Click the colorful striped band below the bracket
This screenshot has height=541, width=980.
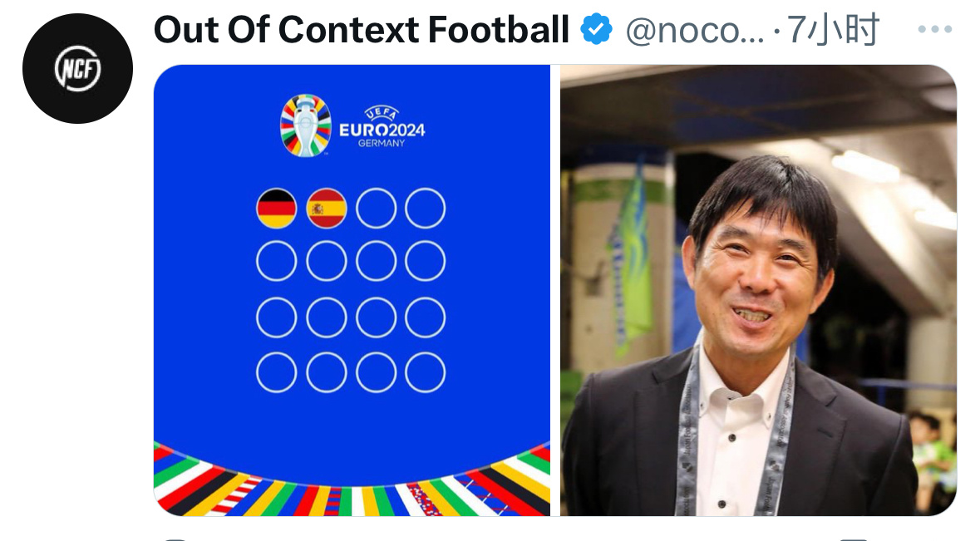coord(352,484)
